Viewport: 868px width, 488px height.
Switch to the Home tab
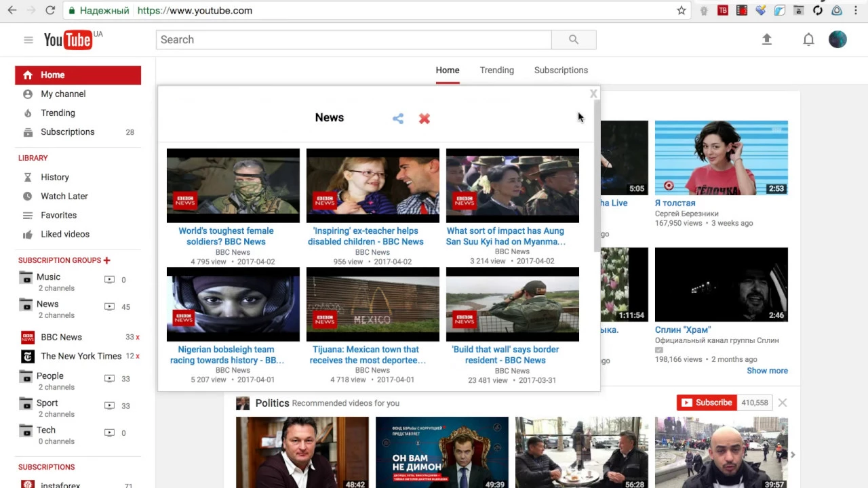448,70
